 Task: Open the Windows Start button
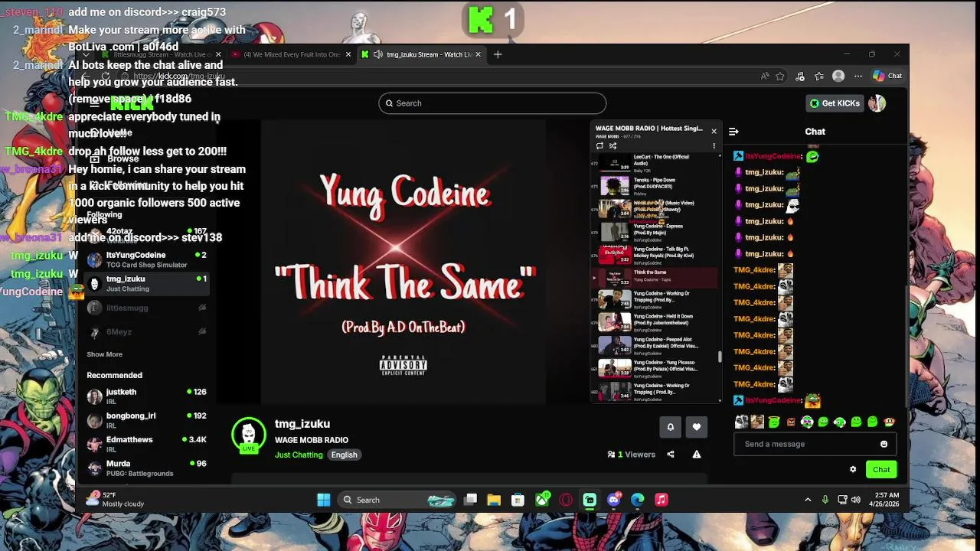pos(324,500)
